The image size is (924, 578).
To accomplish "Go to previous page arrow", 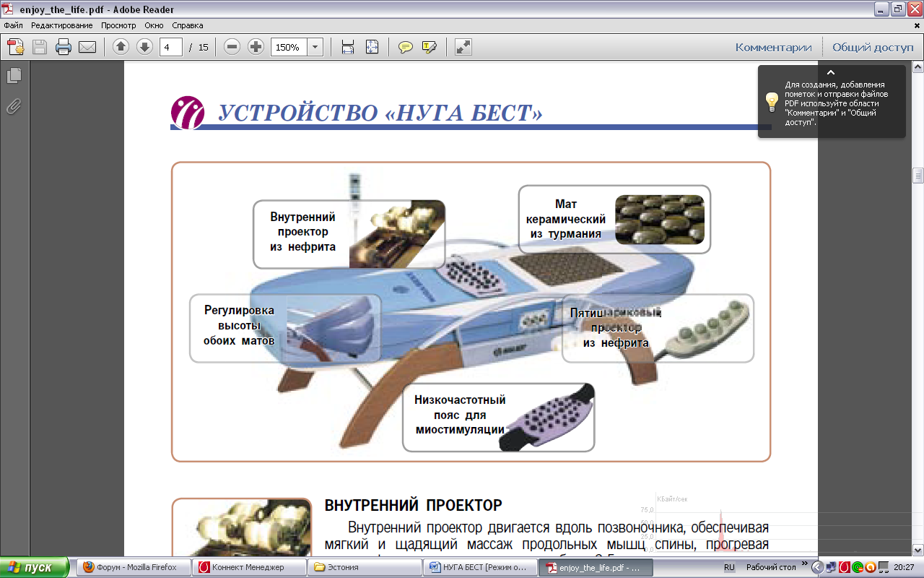I will (x=121, y=47).
